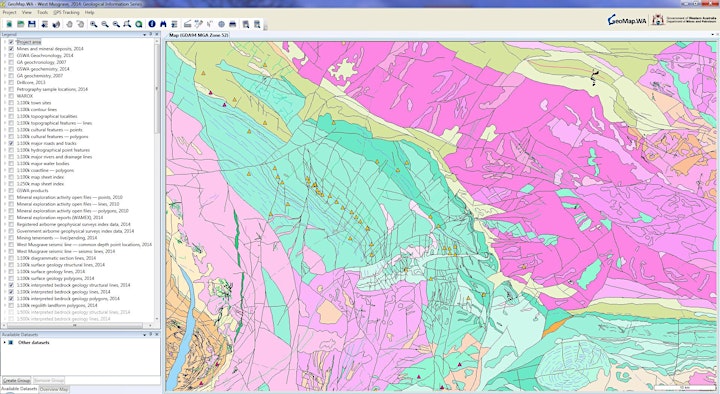Uncheck the Mines and mineral deposits layer

(x=11, y=49)
